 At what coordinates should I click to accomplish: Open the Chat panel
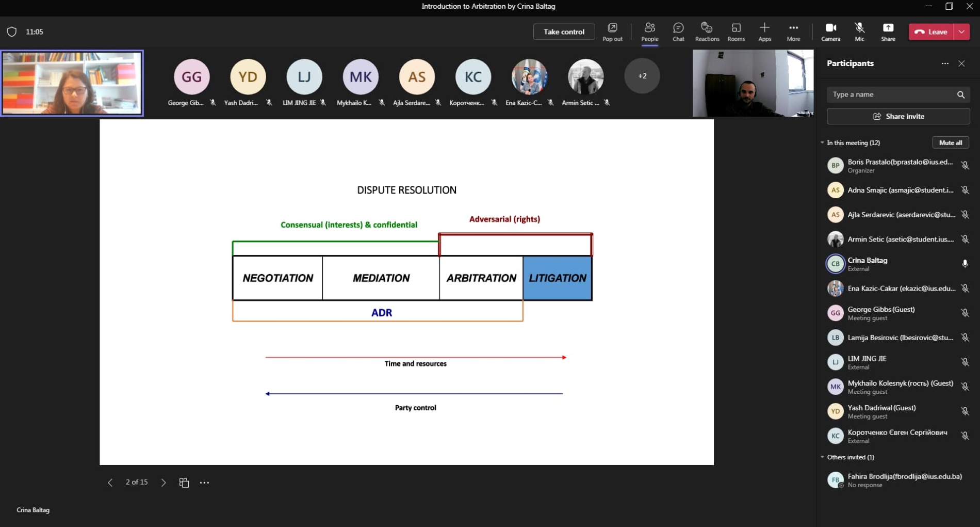coord(678,31)
